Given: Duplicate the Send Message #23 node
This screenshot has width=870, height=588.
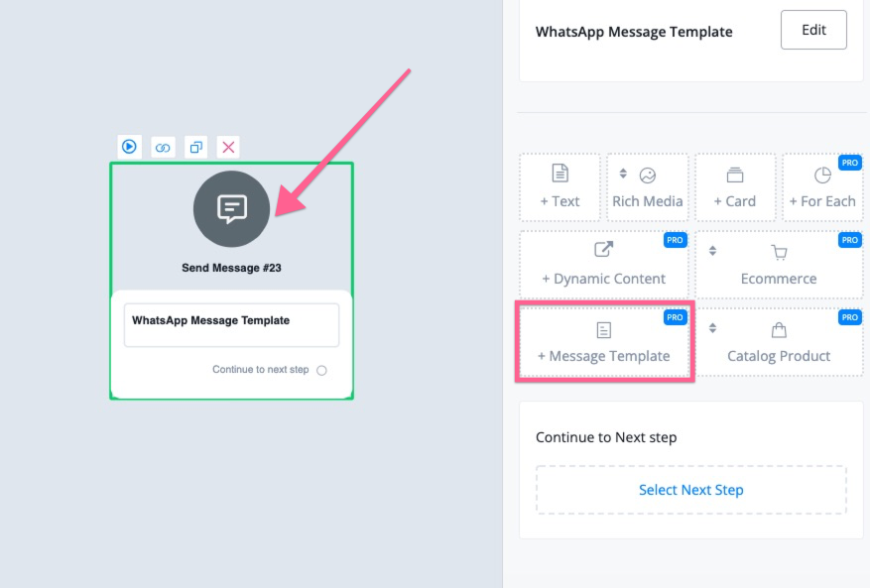Looking at the screenshot, I should [x=196, y=148].
